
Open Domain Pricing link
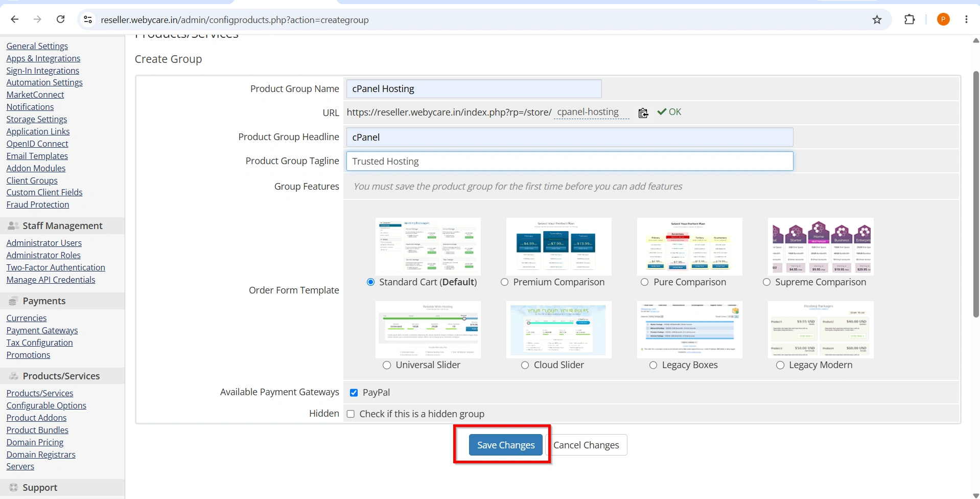[35, 442]
